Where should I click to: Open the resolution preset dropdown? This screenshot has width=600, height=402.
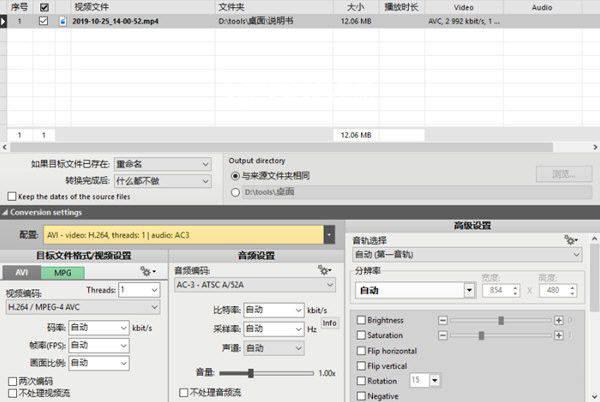click(469, 291)
